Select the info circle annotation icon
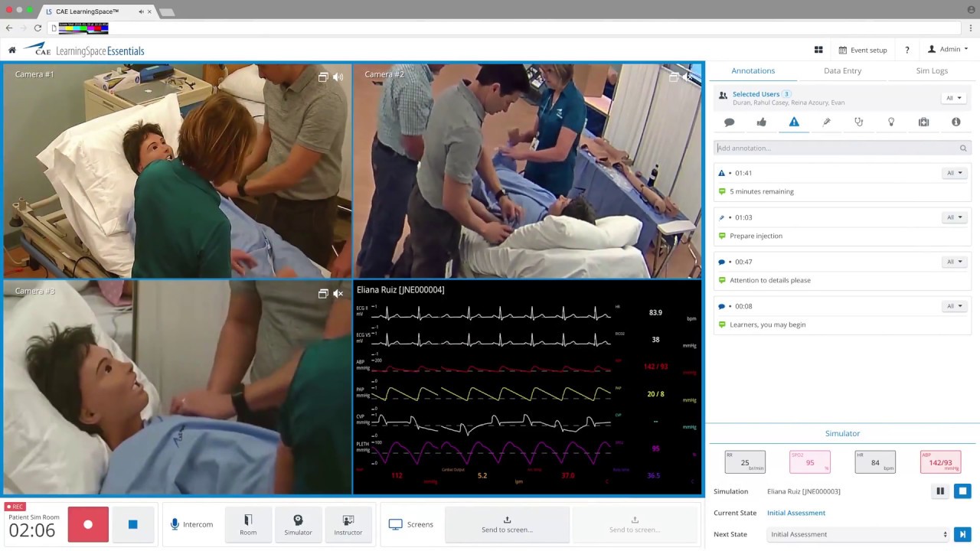Screen dimensions: 980x551 coord(955,122)
